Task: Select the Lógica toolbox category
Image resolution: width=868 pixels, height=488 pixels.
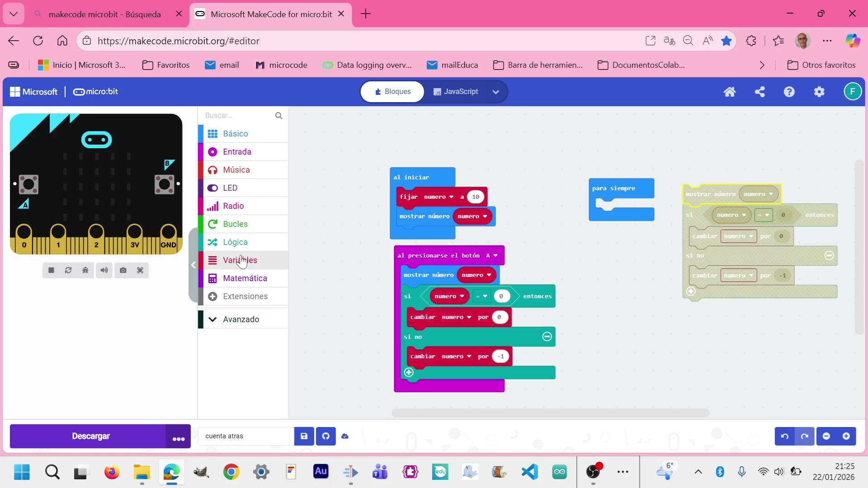Action: click(235, 242)
